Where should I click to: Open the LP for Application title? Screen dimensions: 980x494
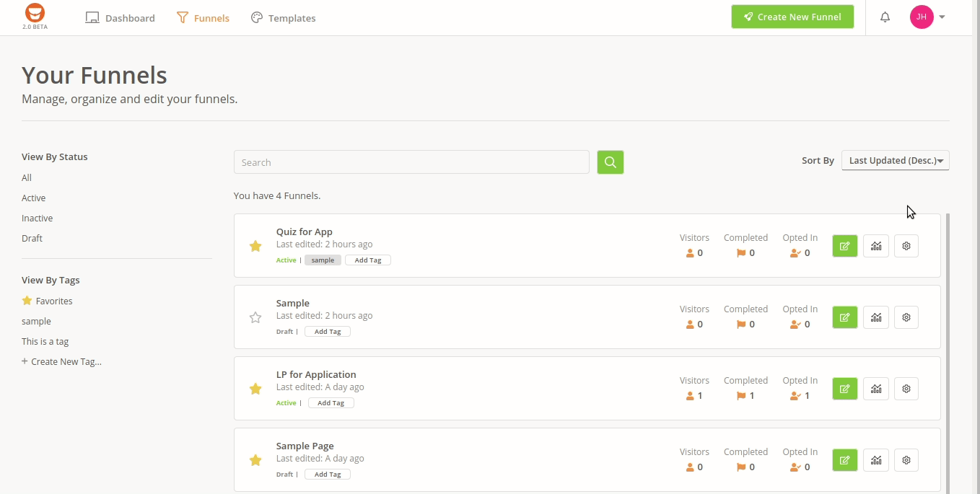coord(316,374)
